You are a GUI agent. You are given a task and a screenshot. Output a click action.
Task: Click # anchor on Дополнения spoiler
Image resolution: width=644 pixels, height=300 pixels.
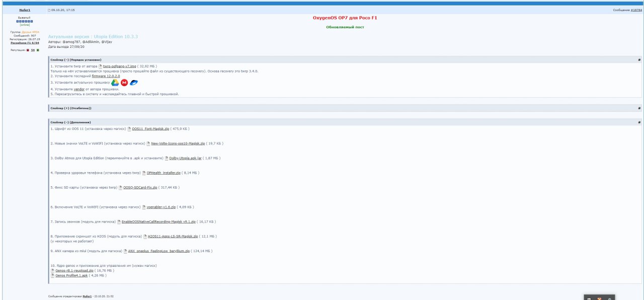639,122
